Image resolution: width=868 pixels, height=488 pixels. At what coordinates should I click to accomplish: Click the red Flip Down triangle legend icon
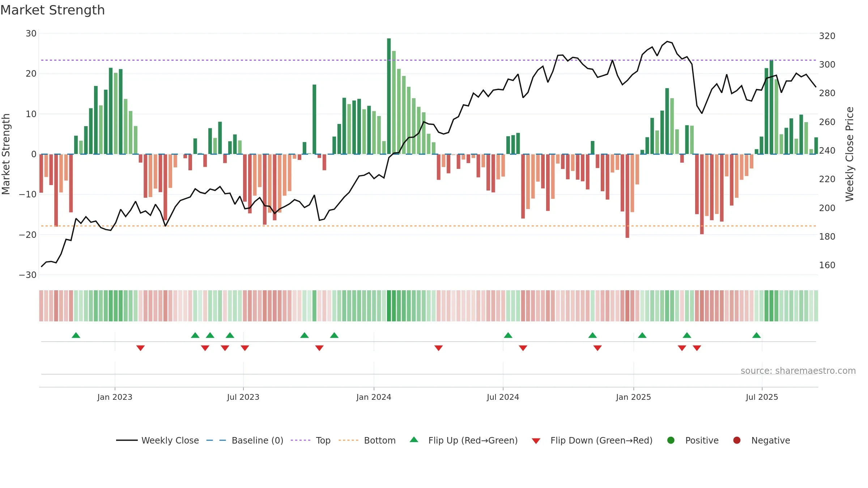536,441
